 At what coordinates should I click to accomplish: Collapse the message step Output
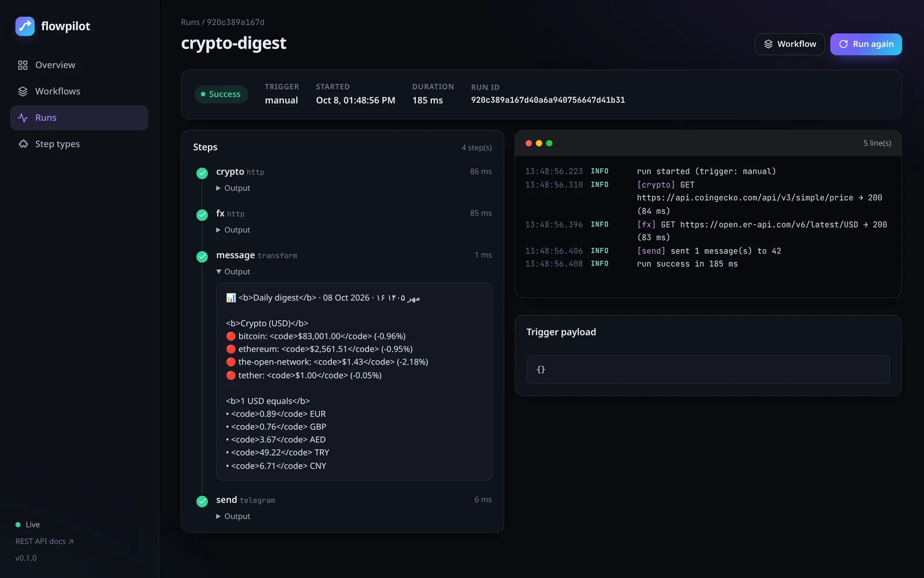coord(233,272)
